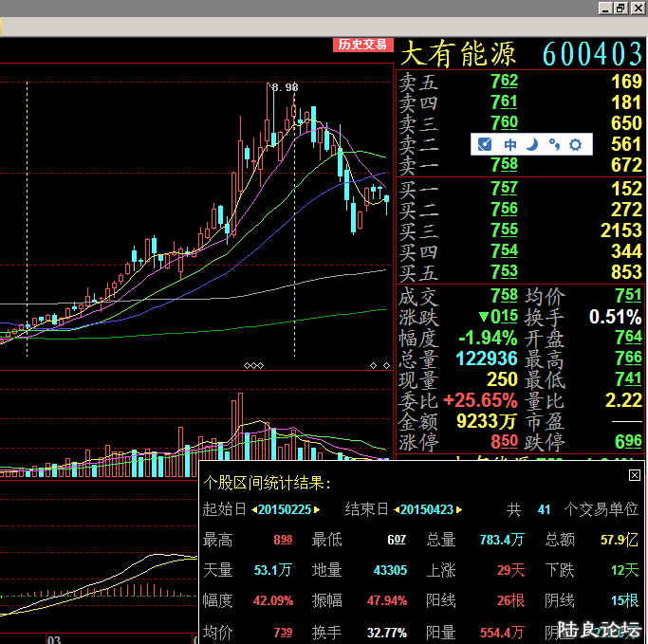This screenshot has height=644, width=648.
Task: Click left arrow beside start date 20150225
Action: click(x=253, y=510)
